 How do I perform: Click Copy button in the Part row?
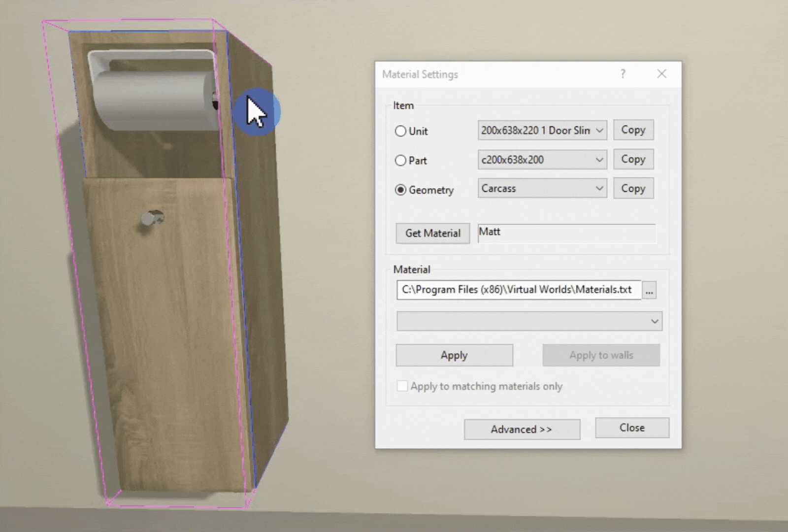(633, 159)
